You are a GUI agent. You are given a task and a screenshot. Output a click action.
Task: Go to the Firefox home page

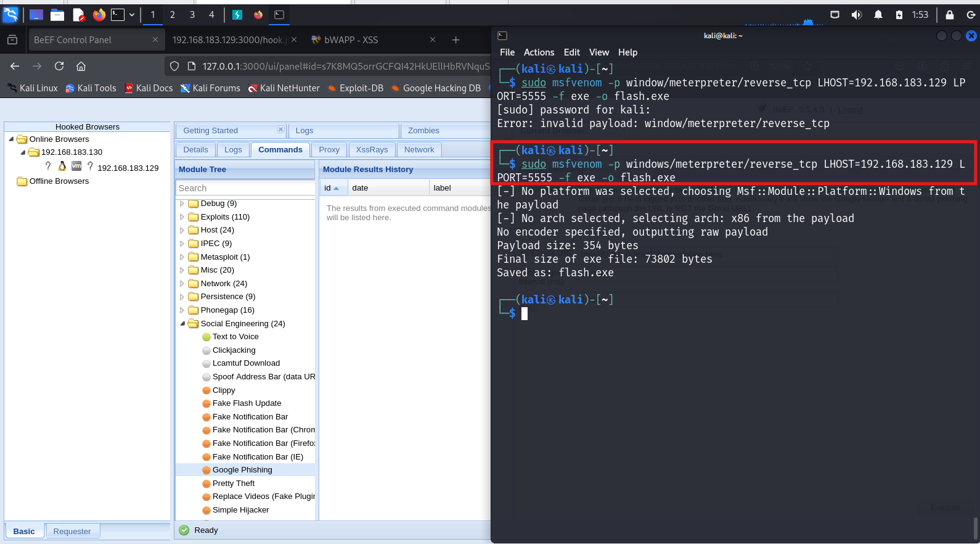coord(81,66)
